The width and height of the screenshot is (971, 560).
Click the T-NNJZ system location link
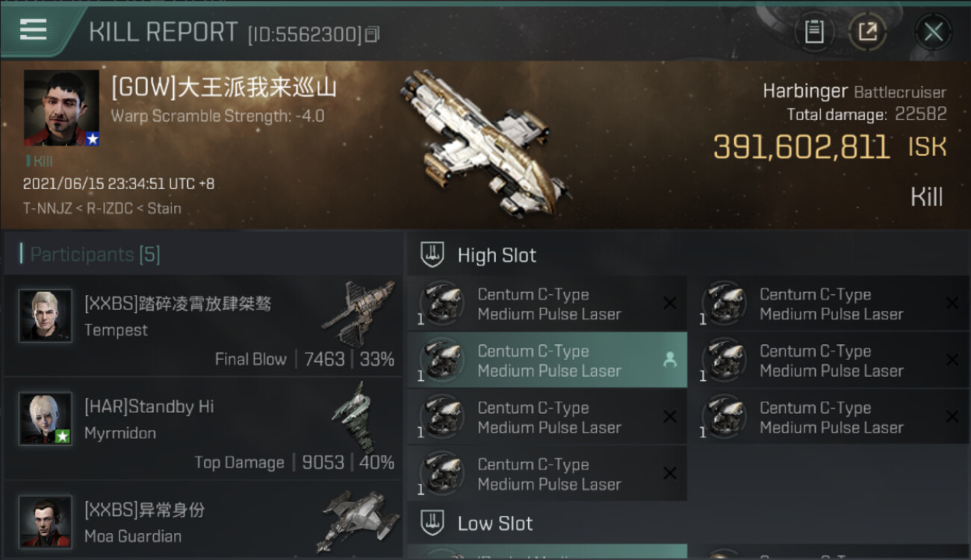[x=47, y=208]
